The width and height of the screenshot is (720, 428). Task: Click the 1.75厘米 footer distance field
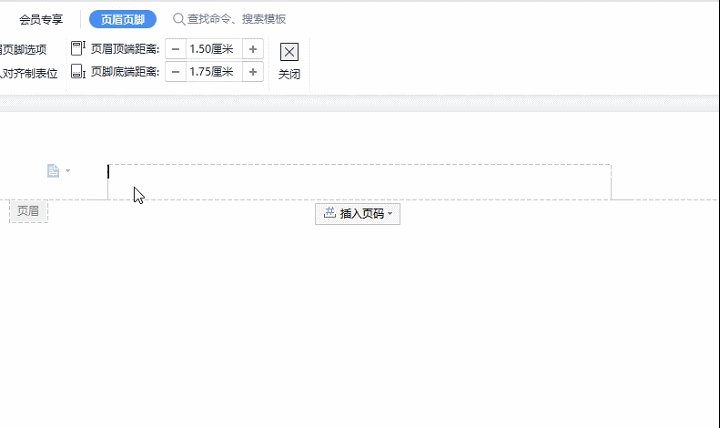(213, 72)
